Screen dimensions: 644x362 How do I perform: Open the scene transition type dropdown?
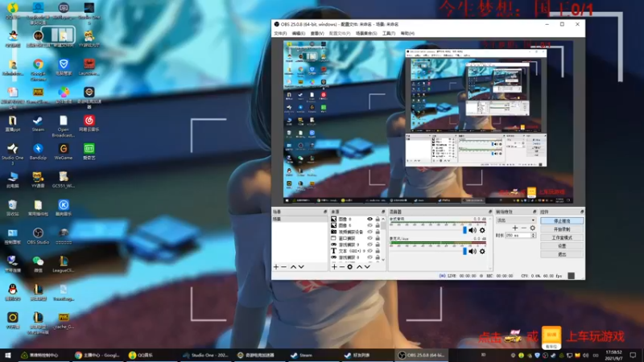516,220
